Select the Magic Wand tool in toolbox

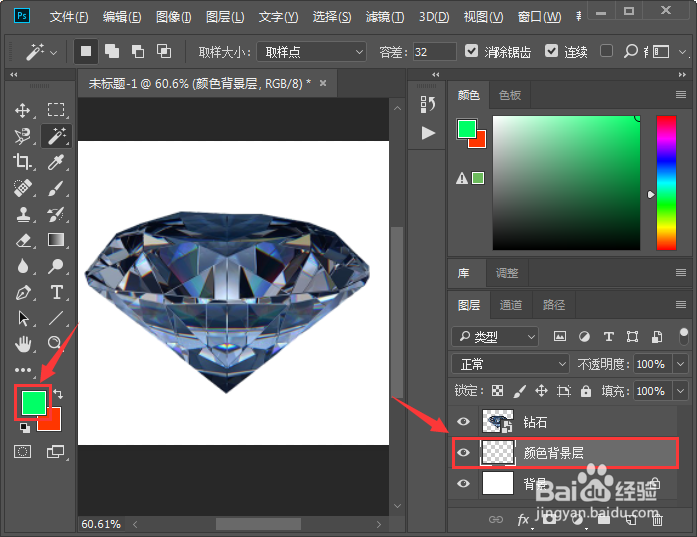click(56, 136)
